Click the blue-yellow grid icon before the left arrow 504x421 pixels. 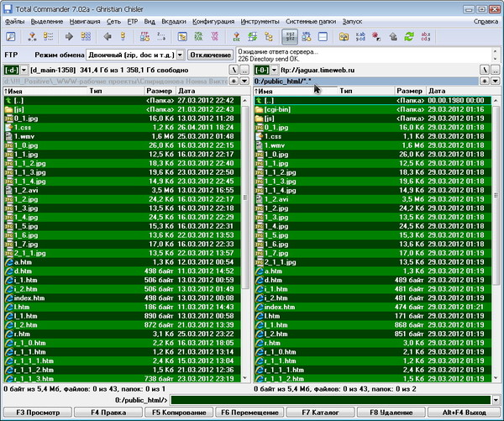pyautogui.click(x=86, y=36)
